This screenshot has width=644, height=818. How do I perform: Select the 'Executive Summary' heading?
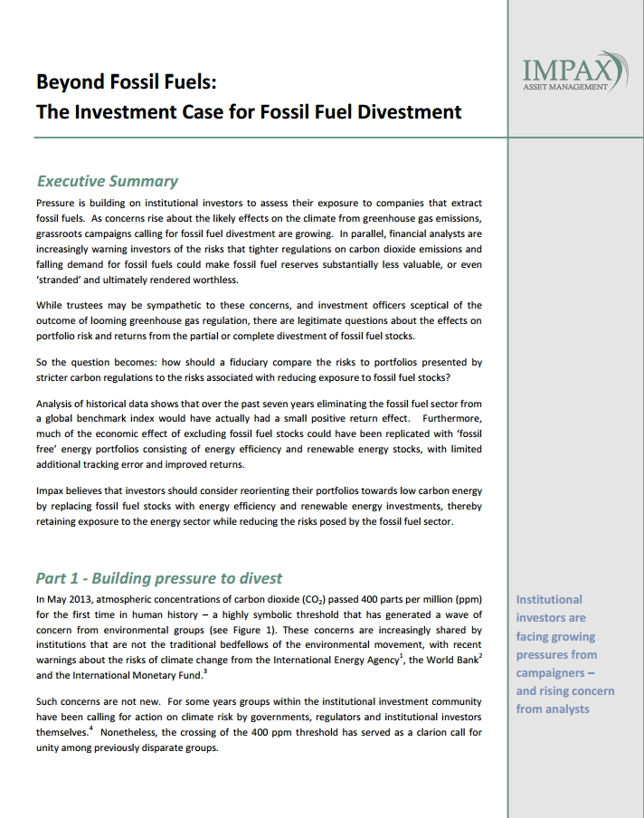[108, 181]
